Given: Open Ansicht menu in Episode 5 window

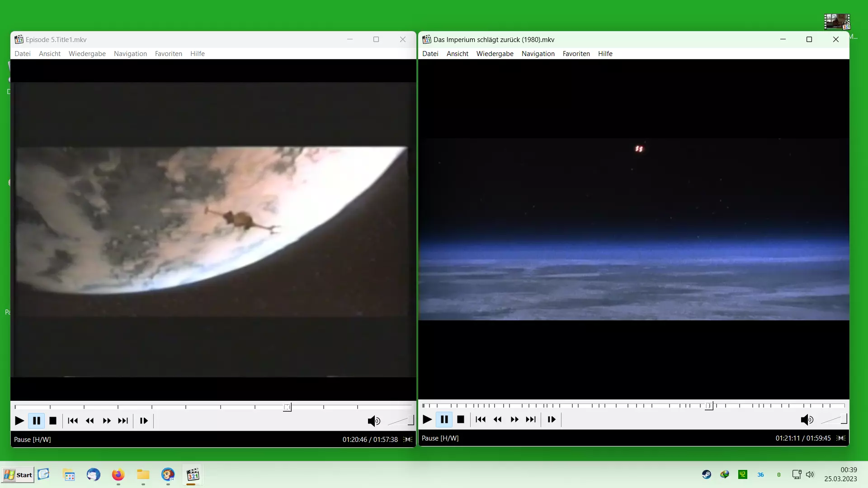Looking at the screenshot, I should pos(50,53).
